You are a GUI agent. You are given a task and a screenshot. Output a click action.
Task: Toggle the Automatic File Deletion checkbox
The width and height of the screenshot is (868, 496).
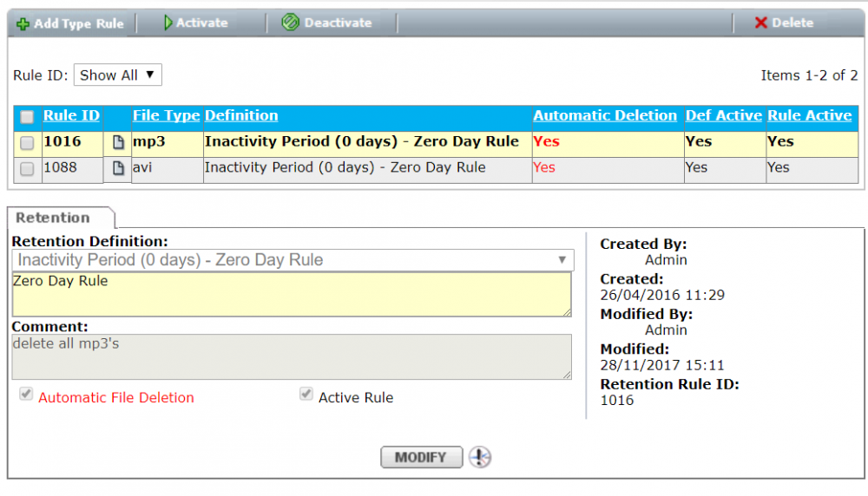coord(26,395)
